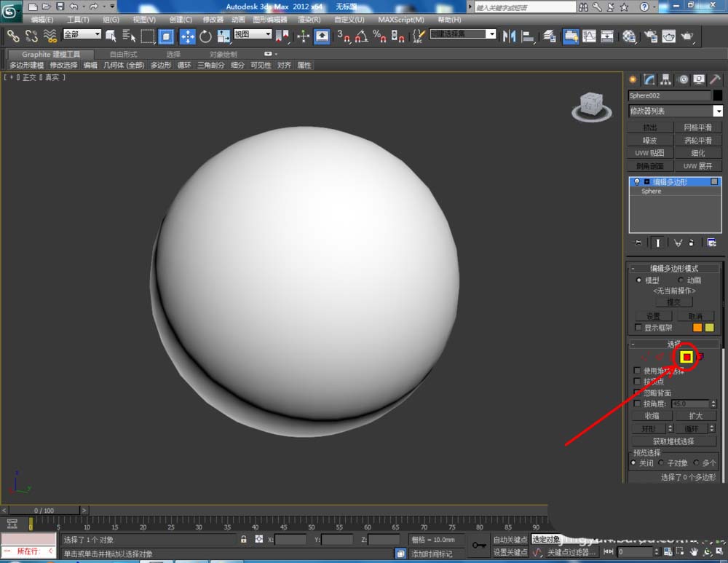Toggle the 显示框架 checkbox
The image size is (728, 563).
click(638, 328)
